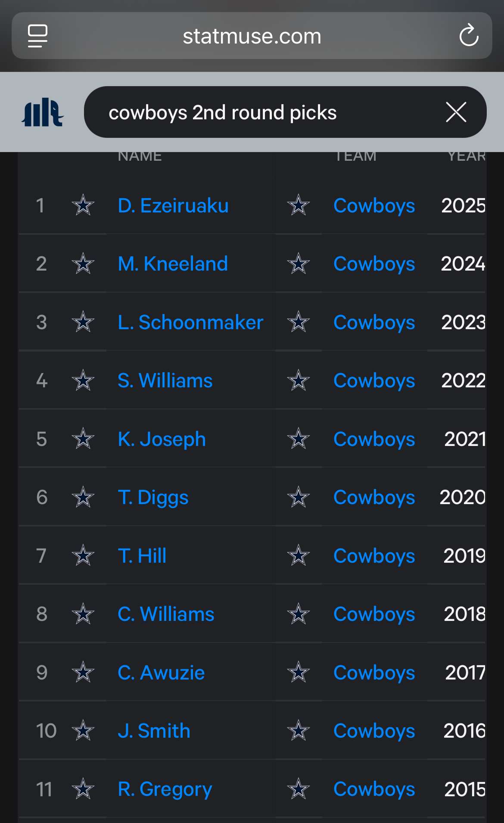The width and height of the screenshot is (504, 823).
Task: Tap the Cowboys team star in the 2024 row
Action: pos(298,264)
